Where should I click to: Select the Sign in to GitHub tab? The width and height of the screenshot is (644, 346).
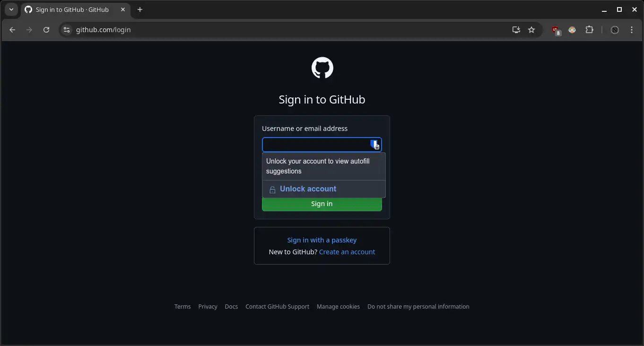point(72,9)
